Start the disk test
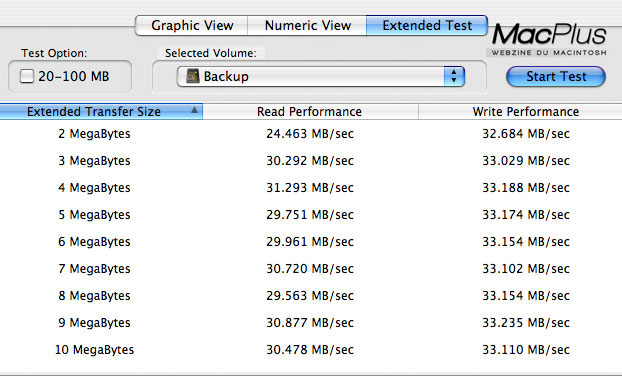 [556, 76]
